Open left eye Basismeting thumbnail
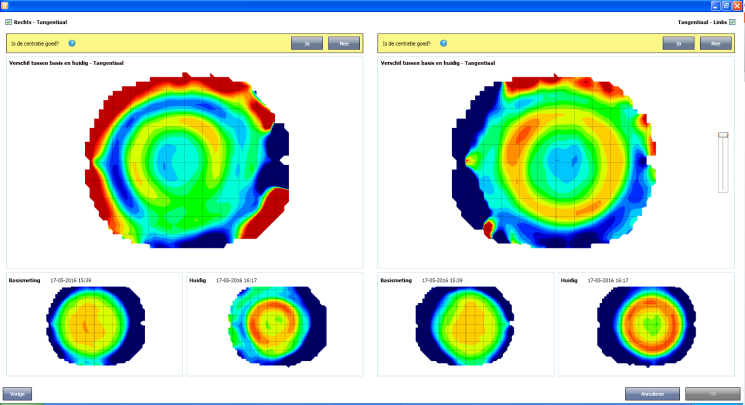The height and width of the screenshot is (405, 745). pyautogui.click(x=465, y=326)
